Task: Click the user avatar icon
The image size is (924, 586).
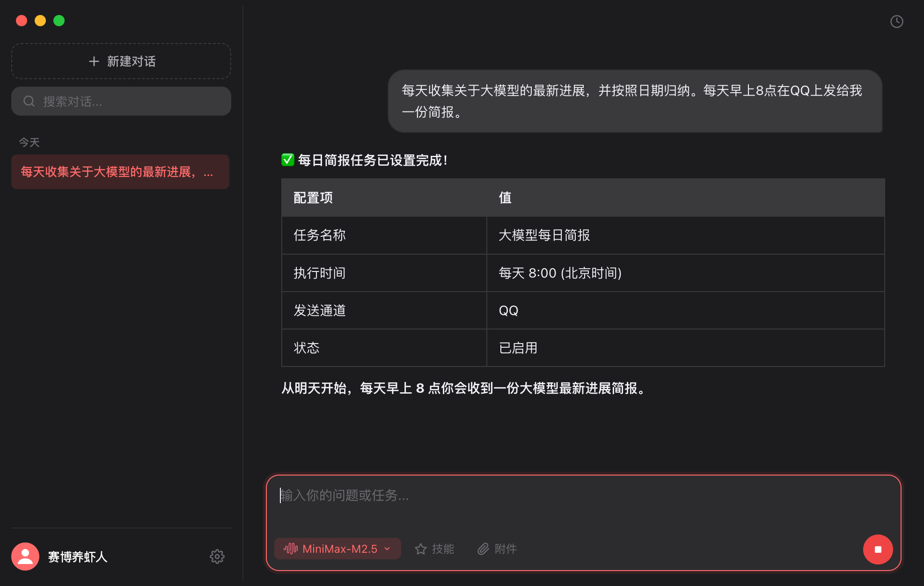Action: point(25,557)
